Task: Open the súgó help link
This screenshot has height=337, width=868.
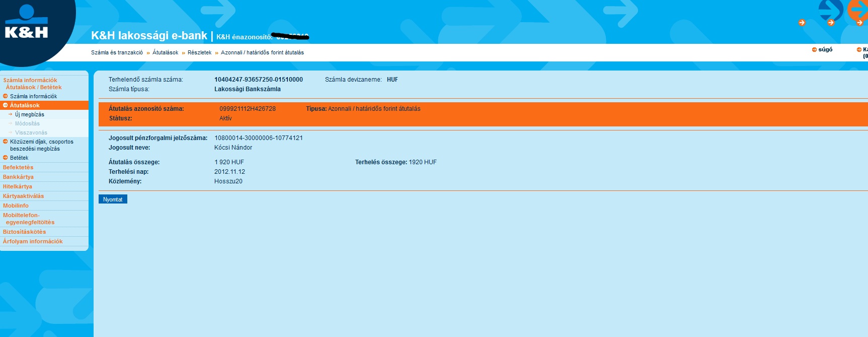Action: click(x=825, y=50)
